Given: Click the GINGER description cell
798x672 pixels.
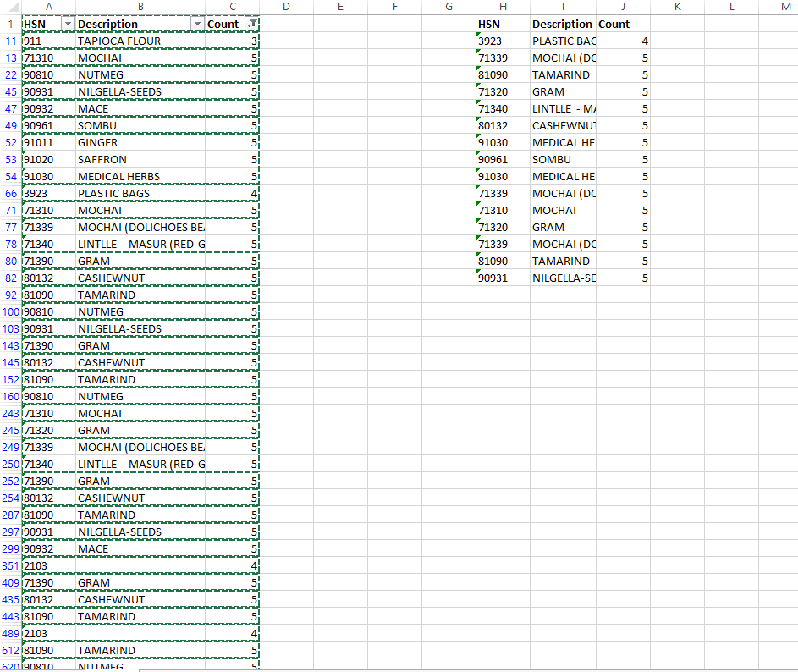Looking at the screenshot, I should (140, 142).
